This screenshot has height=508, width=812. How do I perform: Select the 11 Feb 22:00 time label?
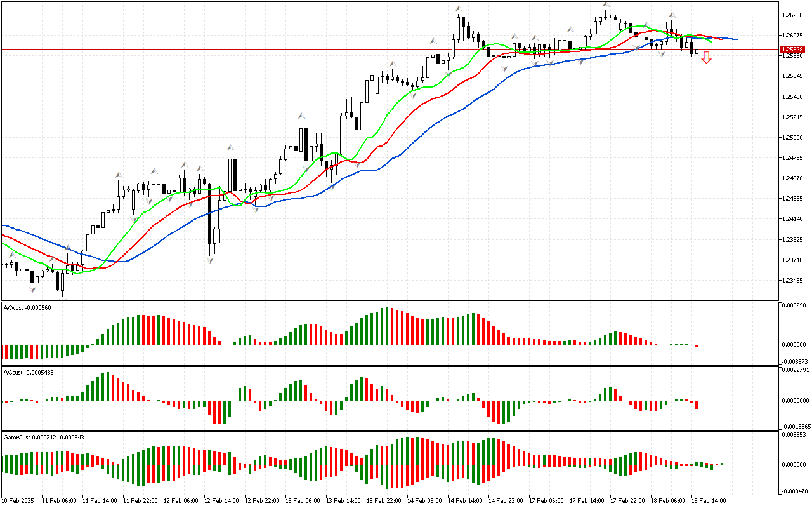140,500
